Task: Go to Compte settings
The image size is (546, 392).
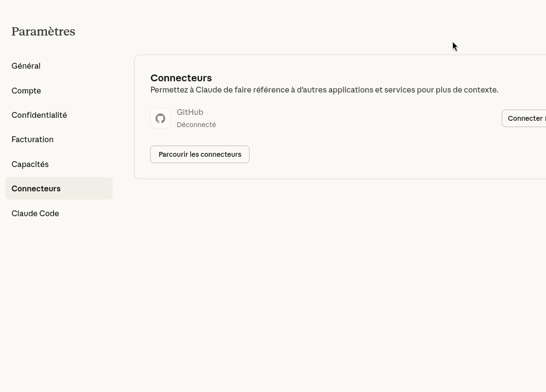Action: [x=26, y=91]
